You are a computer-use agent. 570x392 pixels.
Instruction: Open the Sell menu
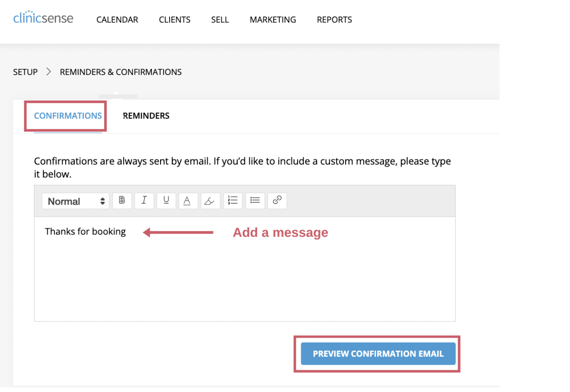(x=220, y=19)
